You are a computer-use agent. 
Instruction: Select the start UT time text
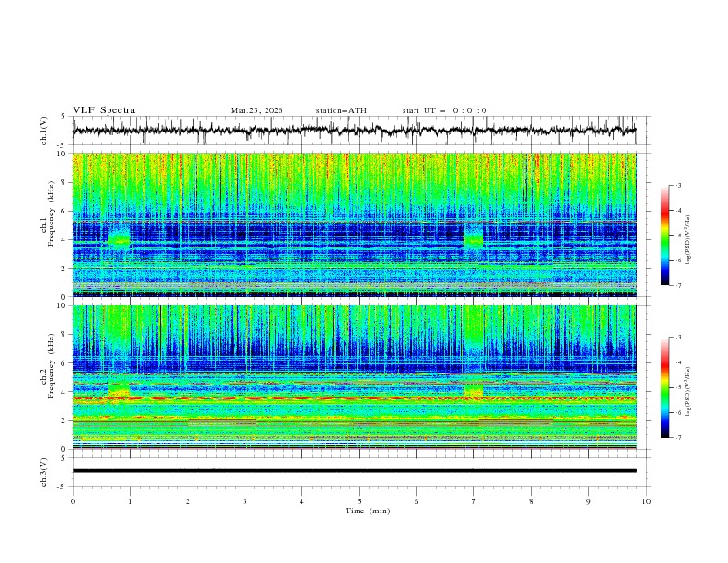(x=444, y=110)
